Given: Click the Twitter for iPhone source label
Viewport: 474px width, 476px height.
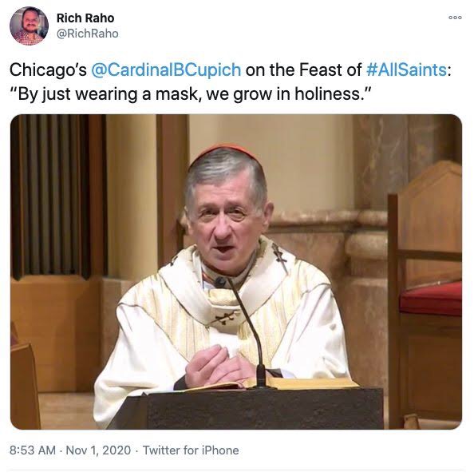Looking at the screenshot, I should point(191,450).
